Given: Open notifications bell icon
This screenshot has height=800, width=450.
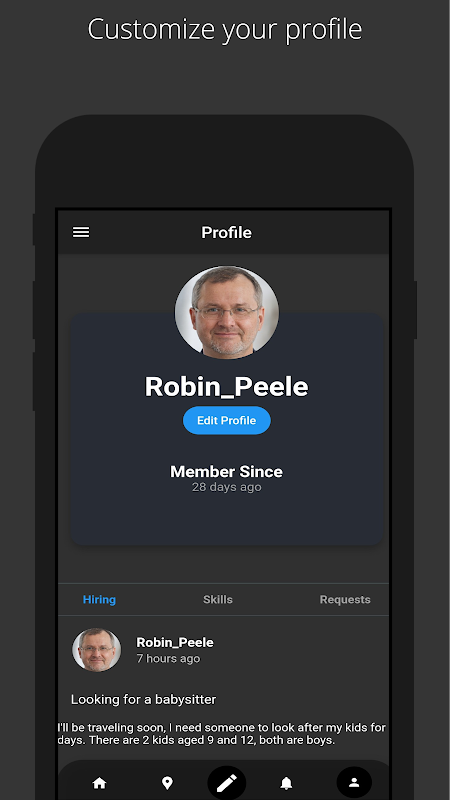Looking at the screenshot, I should pyautogui.click(x=287, y=783).
